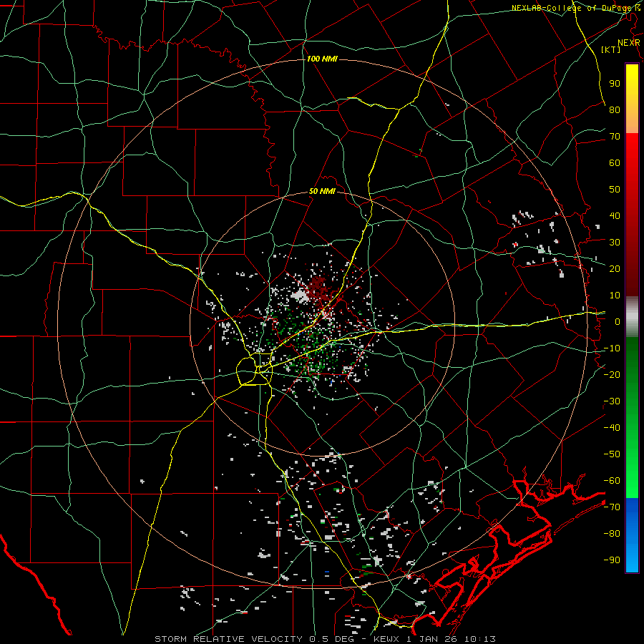Image resolution: width=644 pixels, height=644 pixels.
Task: Click the -40 value on the velocity scale
Action: coord(612,428)
